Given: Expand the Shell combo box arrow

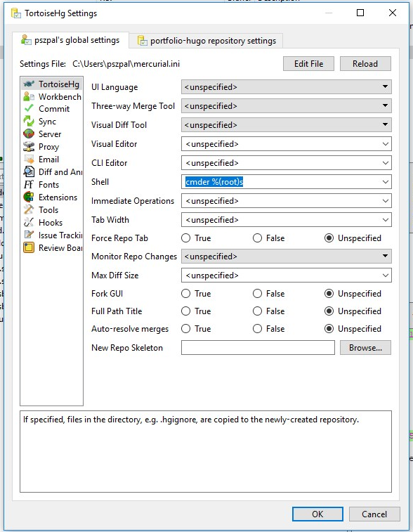Looking at the screenshot, I should pos(385,182).
